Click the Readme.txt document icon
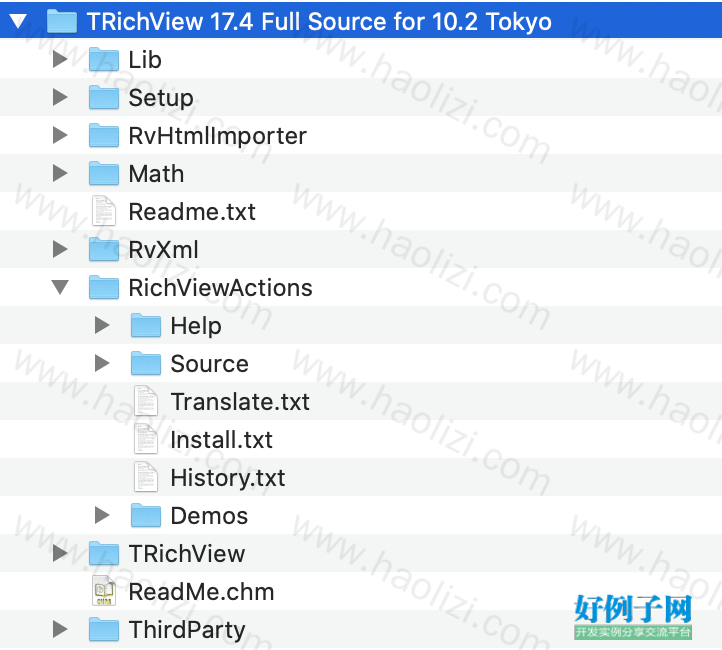 tap(104, 211)
